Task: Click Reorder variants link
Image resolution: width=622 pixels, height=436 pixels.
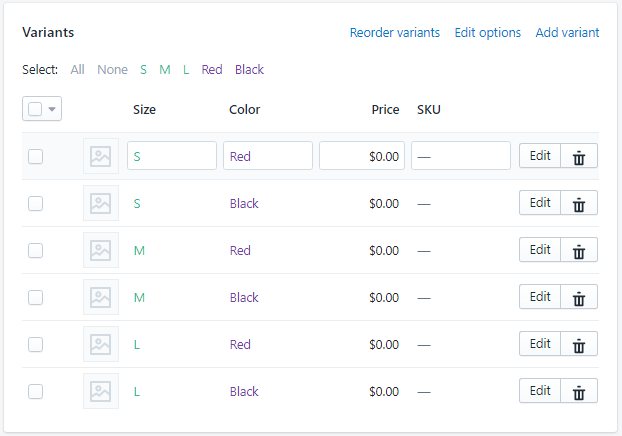Action: (394, 33)
